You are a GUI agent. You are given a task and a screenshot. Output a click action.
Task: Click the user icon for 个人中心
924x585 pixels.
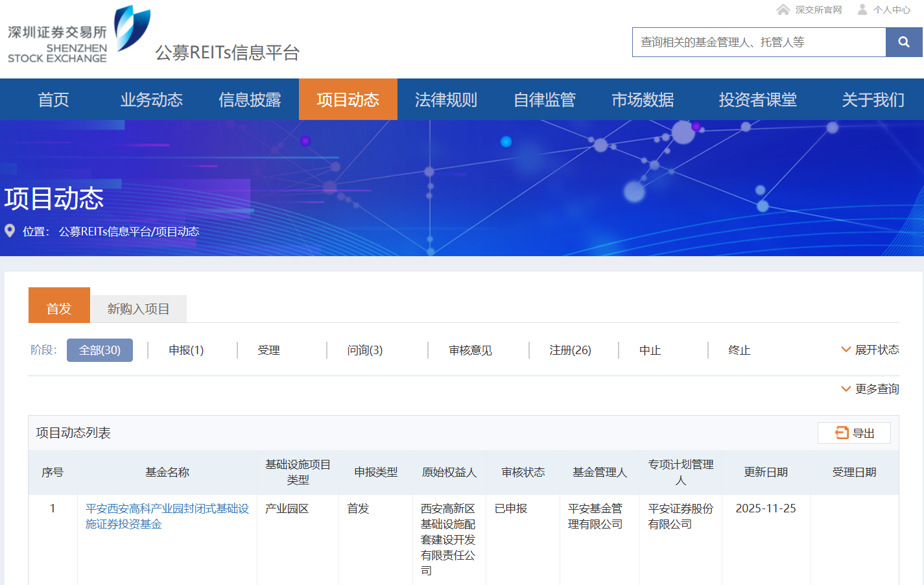[x=862, y=10]
